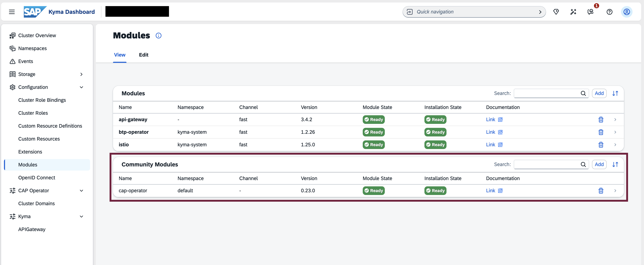Viewport: 644px width, 265px height.
Task: Click Add button in Community Modules
Action: (599, 164)
